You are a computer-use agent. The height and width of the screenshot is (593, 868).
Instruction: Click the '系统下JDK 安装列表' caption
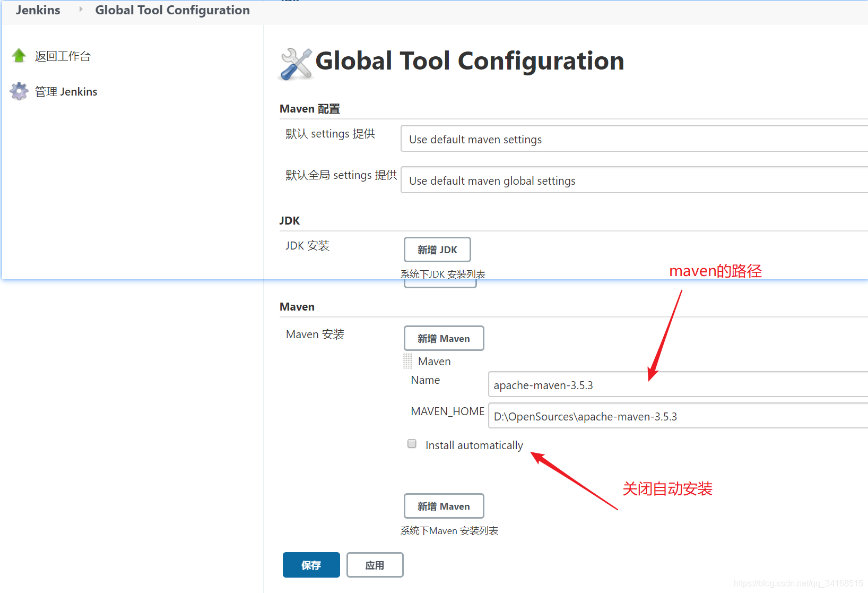443,274
